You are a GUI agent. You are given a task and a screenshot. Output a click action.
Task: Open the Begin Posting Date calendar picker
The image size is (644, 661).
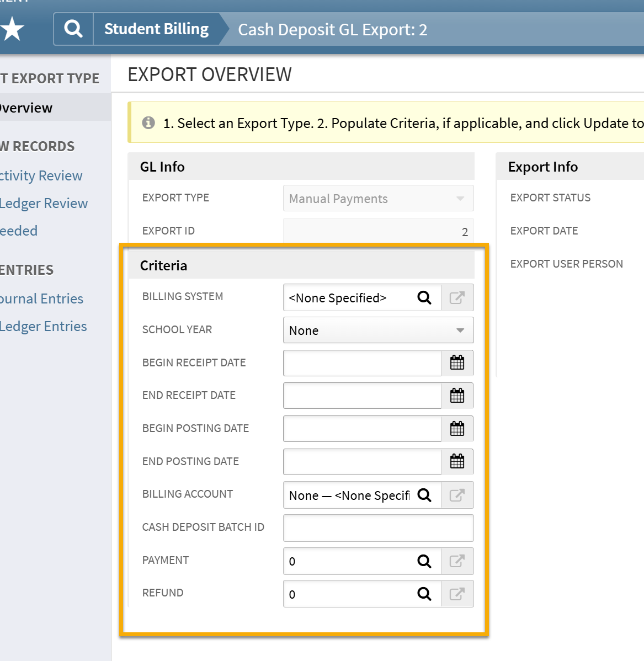[x=458, y=429]
